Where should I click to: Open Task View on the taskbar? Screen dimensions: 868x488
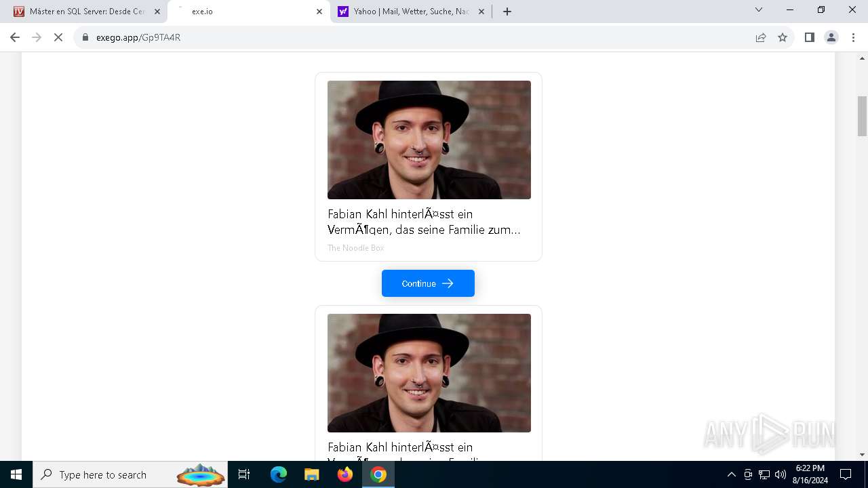(244, 474)
